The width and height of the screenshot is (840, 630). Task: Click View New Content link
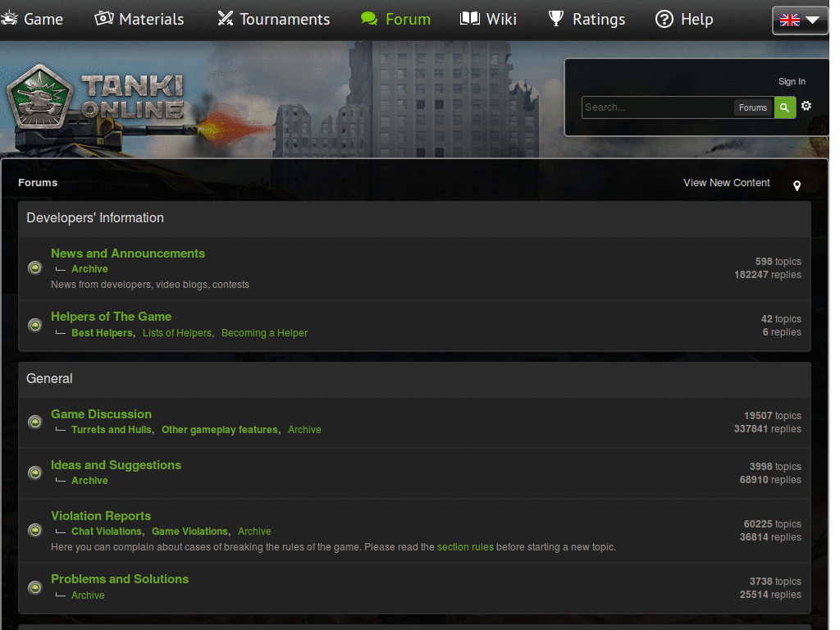tap(727, 183)
